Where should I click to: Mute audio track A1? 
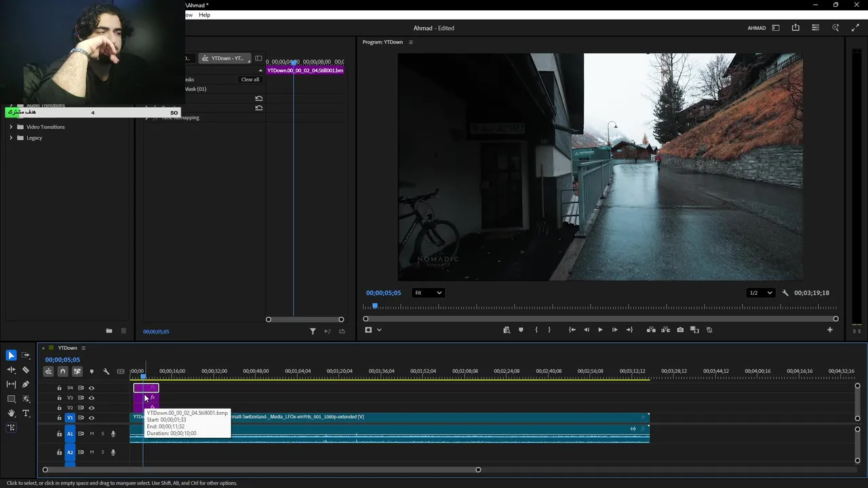point(92,434)
